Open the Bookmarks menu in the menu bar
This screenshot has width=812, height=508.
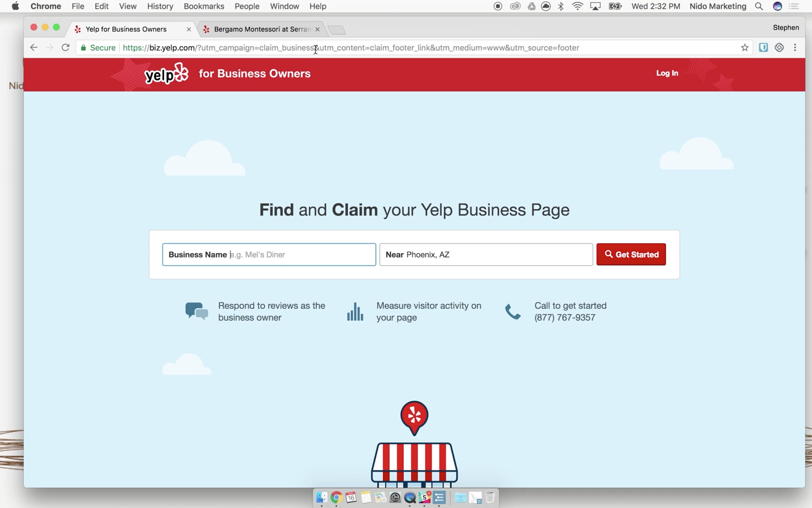tap(204, 6)
